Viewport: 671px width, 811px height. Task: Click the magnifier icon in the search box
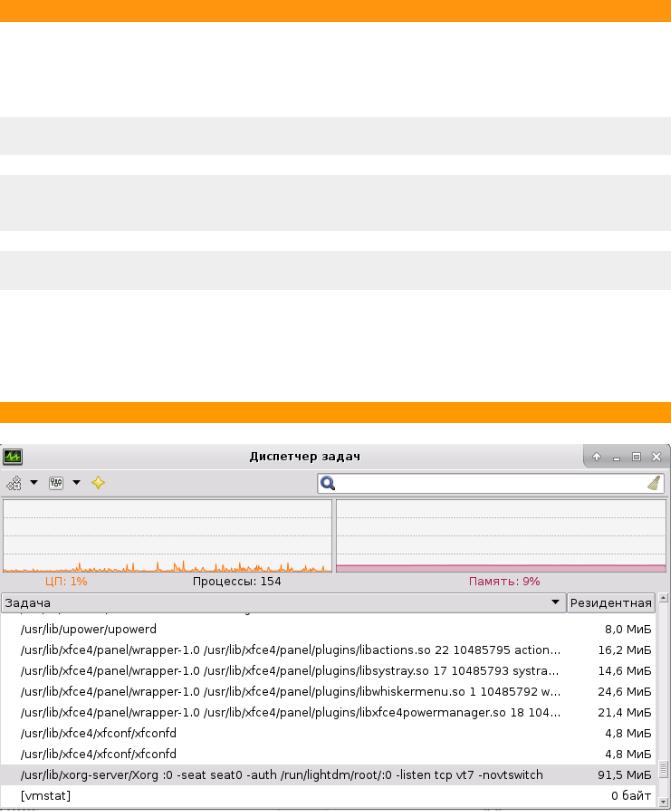[328, 483]
